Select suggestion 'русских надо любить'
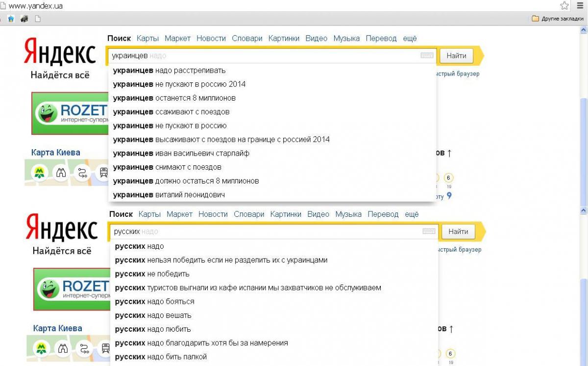Screen dimensions: 588x366 pyautogui.click(x=274, y=329)
